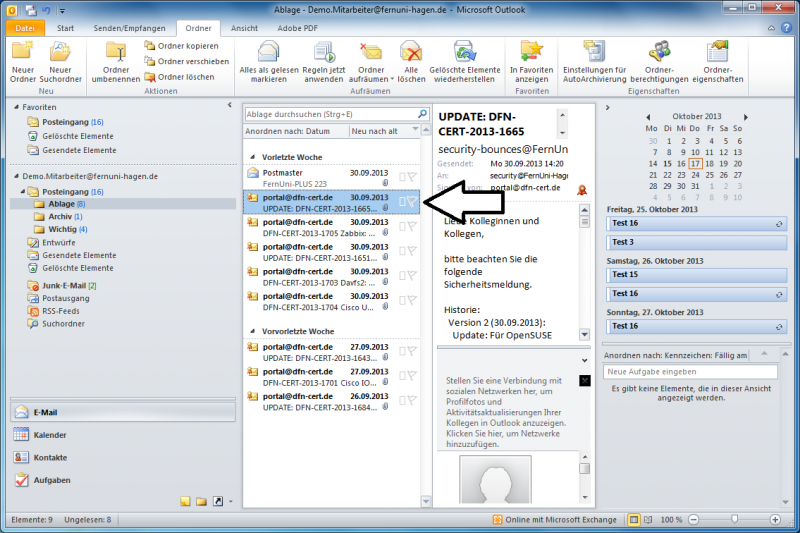Screen dimensions: 800x533
Task: Copy folder via Ordner kopieren
Action: (182, 46)
